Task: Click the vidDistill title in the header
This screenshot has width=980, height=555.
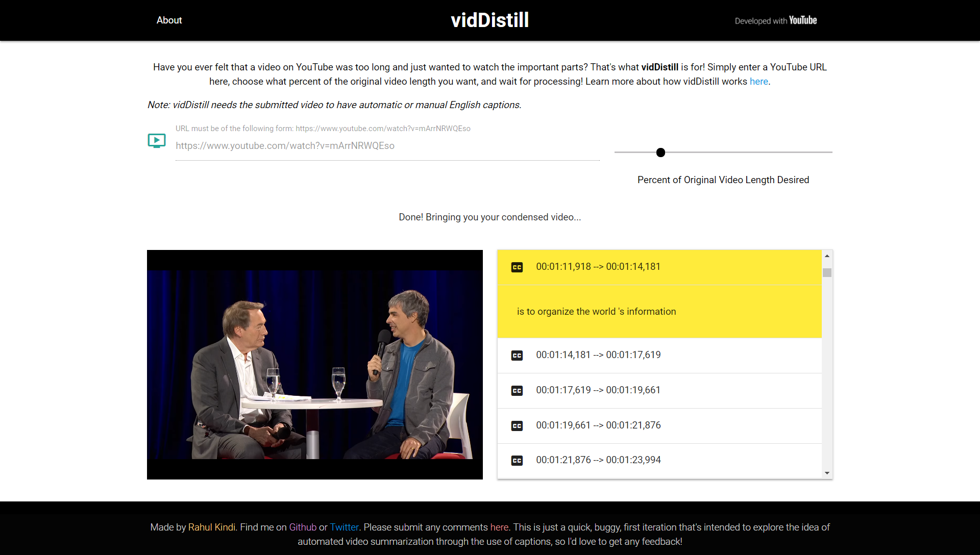Action: (489, 20)
